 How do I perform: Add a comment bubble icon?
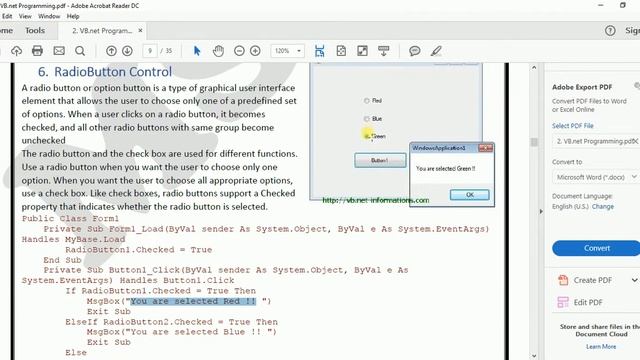[x=415, y=51]
